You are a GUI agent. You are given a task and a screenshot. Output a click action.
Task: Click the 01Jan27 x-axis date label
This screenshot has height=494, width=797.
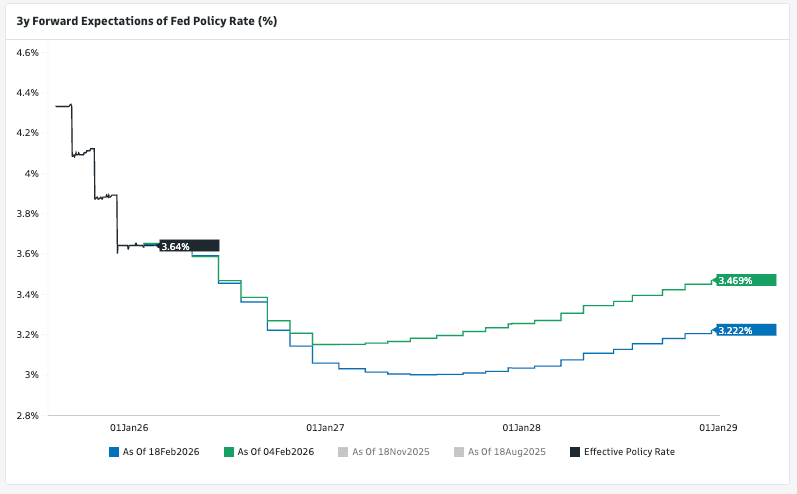click(325, 427)
